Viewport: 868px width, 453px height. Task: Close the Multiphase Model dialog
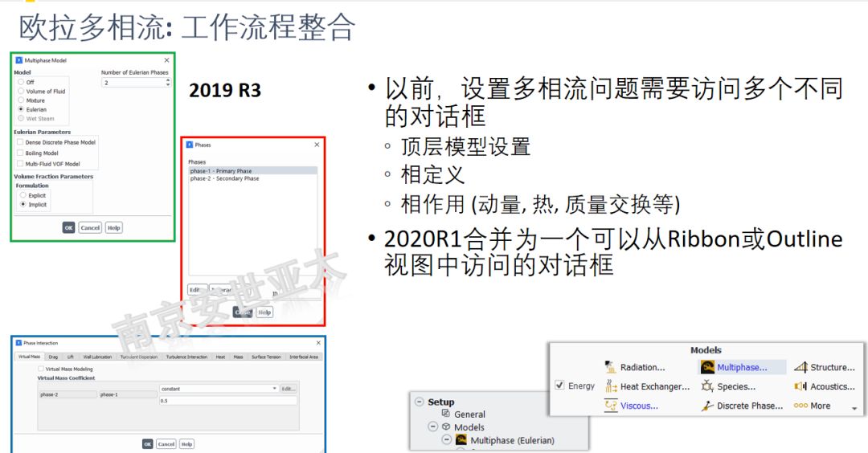click(166, 60)
